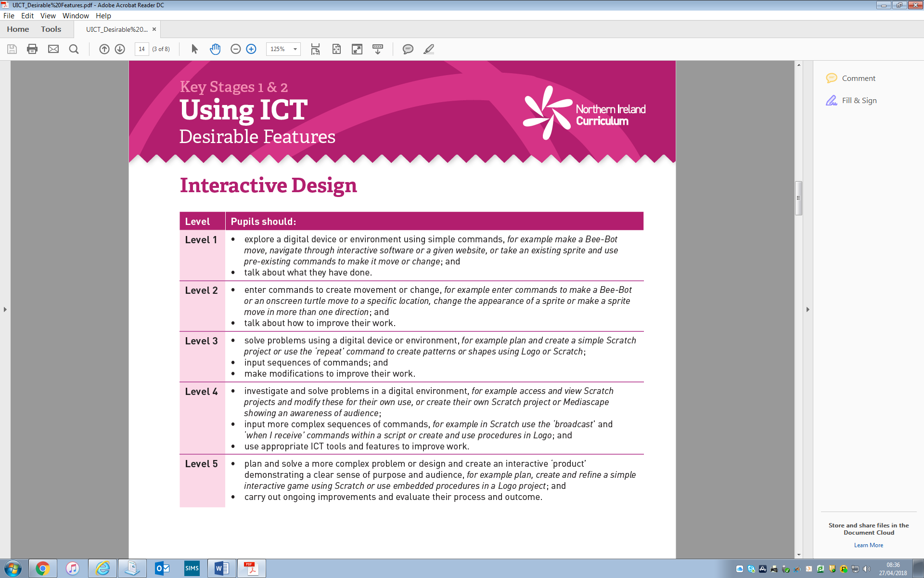This screenshot has width=924, height=578.
Task: Click the Learn More link
Action: [869, 545]
